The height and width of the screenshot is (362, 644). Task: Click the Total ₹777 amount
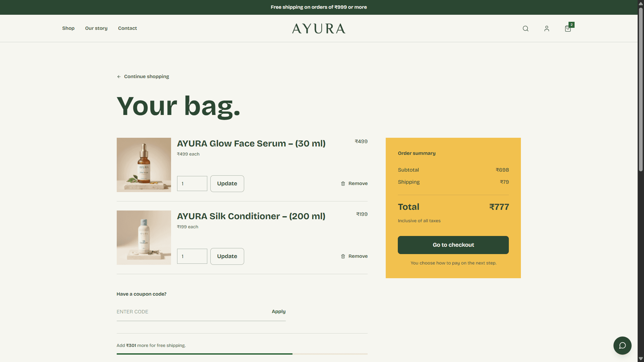pos(499,207)
